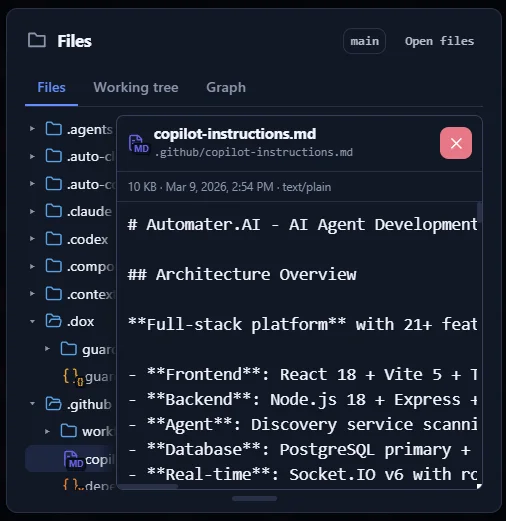This screenshot has width=506, height=521.
Task: Click the .codex folder icon
Action: [53, 239]
